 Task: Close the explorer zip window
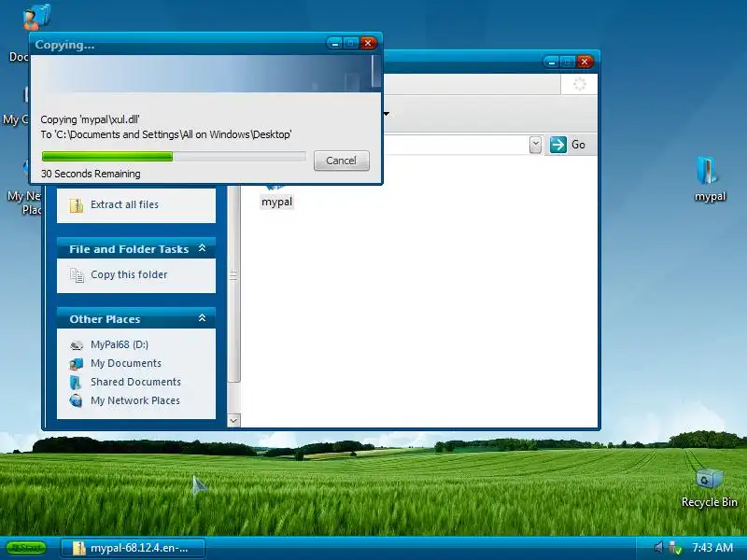[585, 62]
